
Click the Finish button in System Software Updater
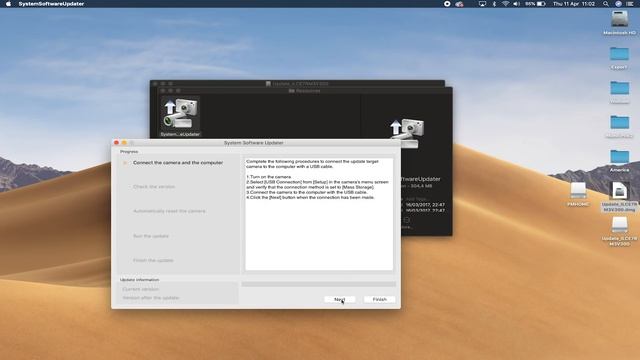(380, 299)
